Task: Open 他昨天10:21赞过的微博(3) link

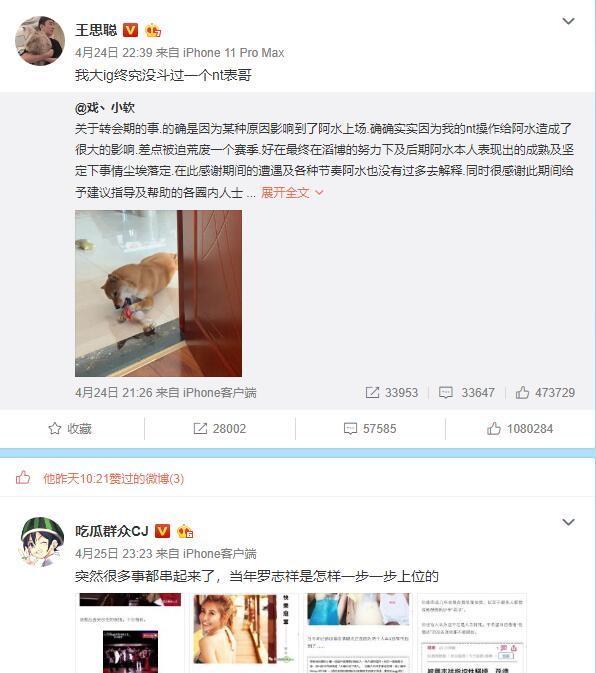Action: (x=113, y=479)
